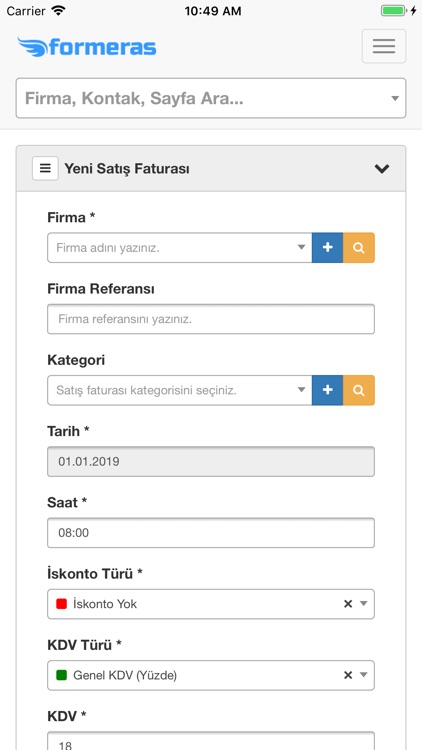Click the Firma * field label
Image resolution: width=422 pixels, height=750 pixels.
(x=71, y=218)
